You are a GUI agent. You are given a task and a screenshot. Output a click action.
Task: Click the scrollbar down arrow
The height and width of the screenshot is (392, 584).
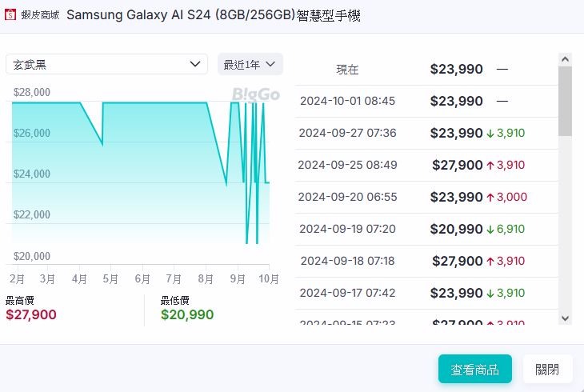pyautogui.click(x=565, y=318)
